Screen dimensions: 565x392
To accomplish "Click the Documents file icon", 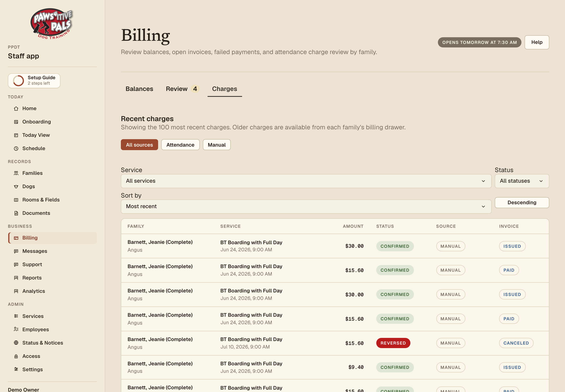I will click(16, 213).
